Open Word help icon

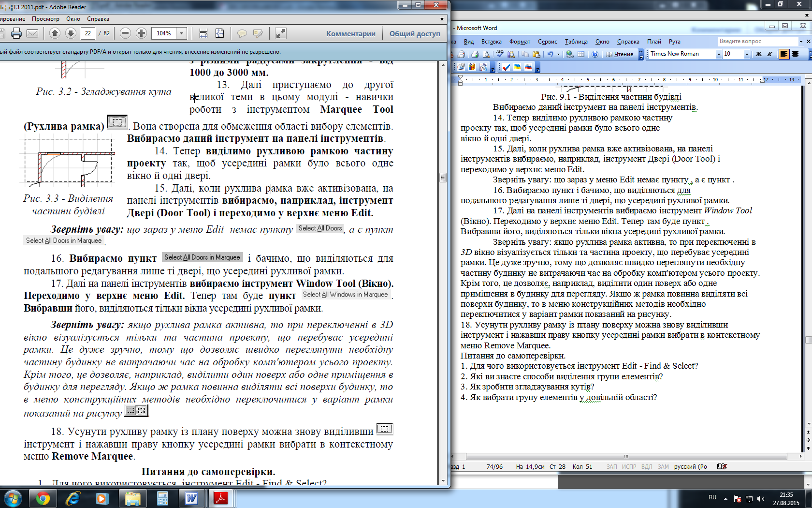(x=595, y=54)
